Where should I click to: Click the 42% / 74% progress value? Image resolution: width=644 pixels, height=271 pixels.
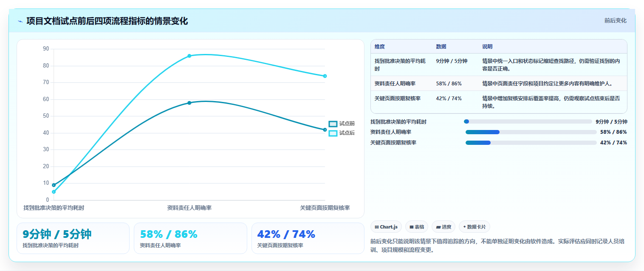613,143
